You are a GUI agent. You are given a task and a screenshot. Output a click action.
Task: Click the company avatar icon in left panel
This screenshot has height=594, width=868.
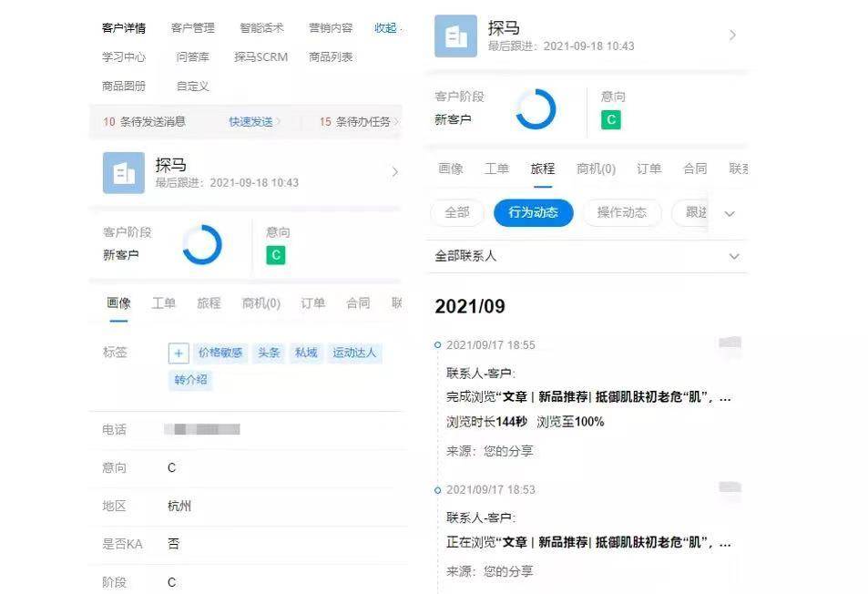(x=124, y=172)
